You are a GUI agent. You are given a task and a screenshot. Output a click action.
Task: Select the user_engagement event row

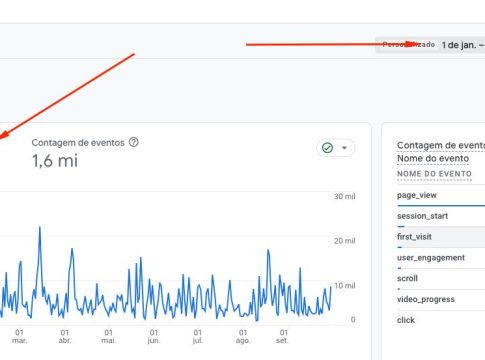[441, 258]
